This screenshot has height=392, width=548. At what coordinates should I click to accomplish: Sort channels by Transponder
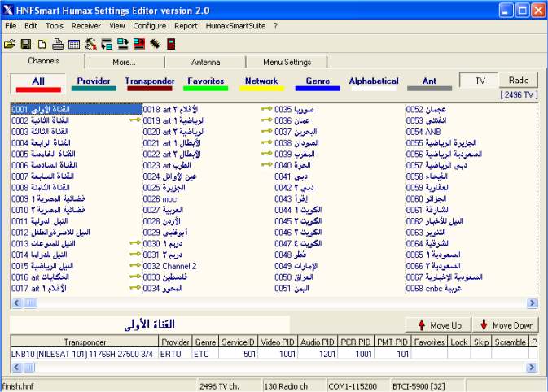[150, 84]
